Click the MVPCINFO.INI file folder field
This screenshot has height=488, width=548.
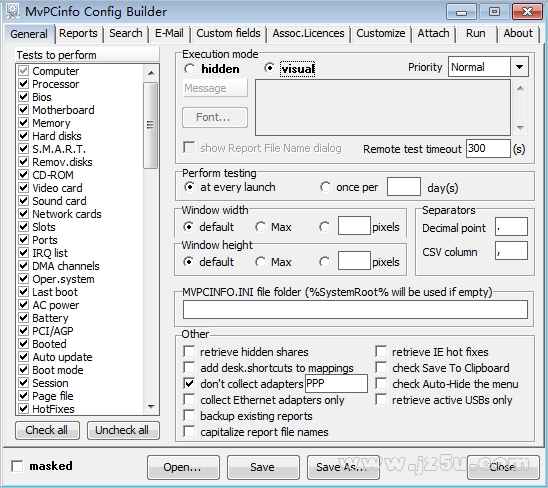coord(355,310)
